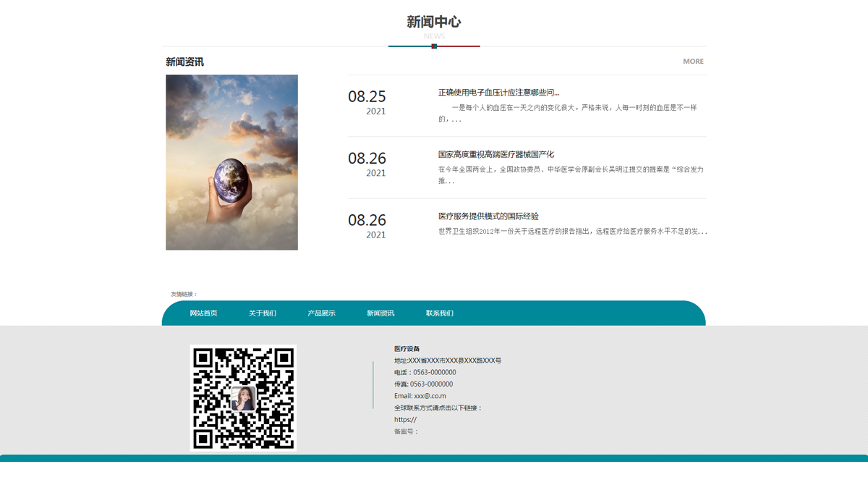Click the 08.25 date of first article
This screenshot has height=493, width=868.
coord(367,97)
